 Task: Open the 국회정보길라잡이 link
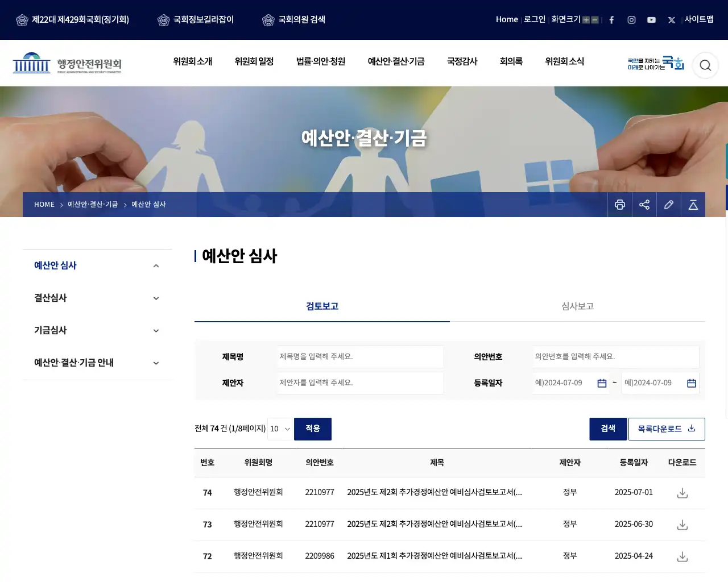click(x=196, y=20)
